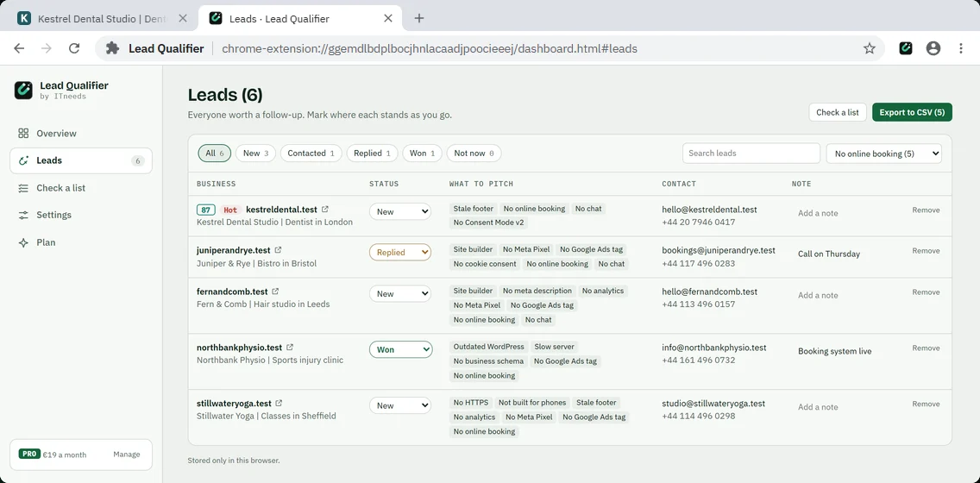Screen dimensions: 980x483
Task: Switch to the Kestrel Dental Studio browser tab
Action: [x=104, y=18]
